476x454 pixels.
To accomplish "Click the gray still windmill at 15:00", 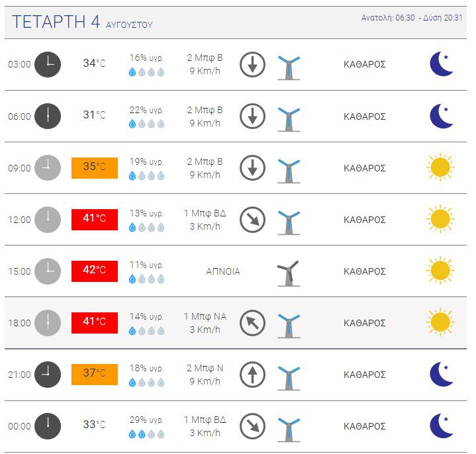I will 289,273.
